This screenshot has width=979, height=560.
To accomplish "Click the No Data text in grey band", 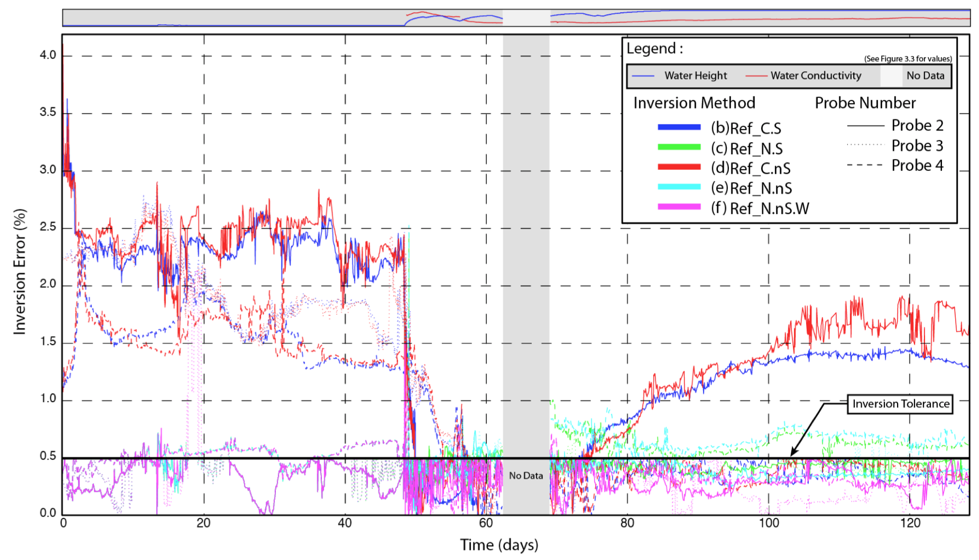I will pyautogui.click(x=525, y=475).
